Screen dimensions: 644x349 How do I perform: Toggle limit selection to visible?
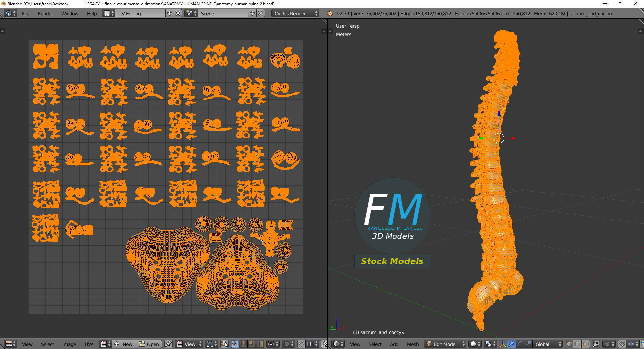pos(596,344)
